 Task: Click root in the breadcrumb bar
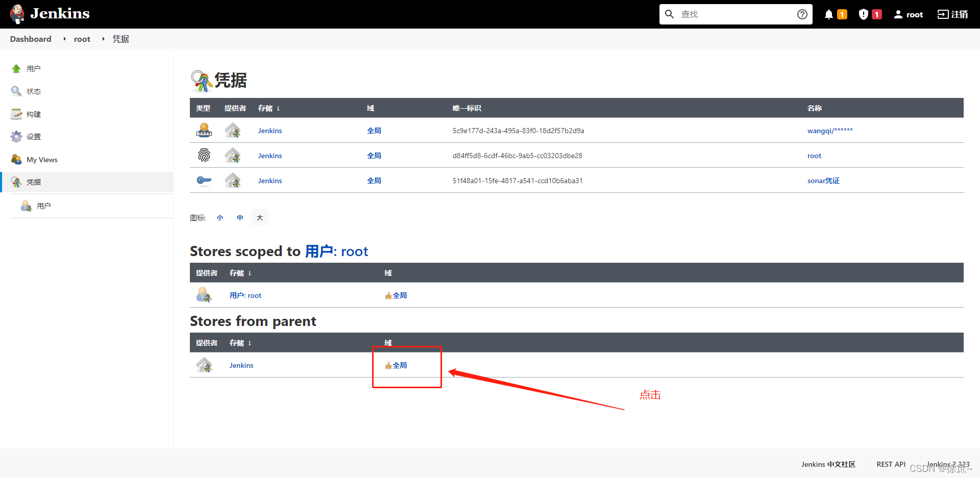point(82,39)
